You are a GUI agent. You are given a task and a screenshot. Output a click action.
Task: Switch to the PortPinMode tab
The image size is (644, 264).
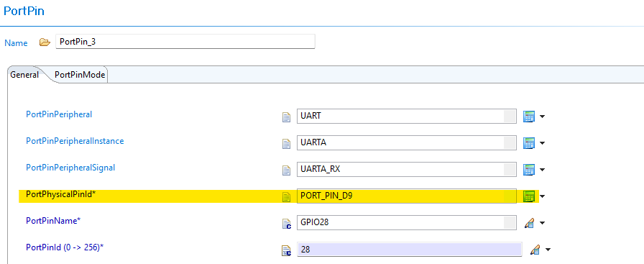80,75
